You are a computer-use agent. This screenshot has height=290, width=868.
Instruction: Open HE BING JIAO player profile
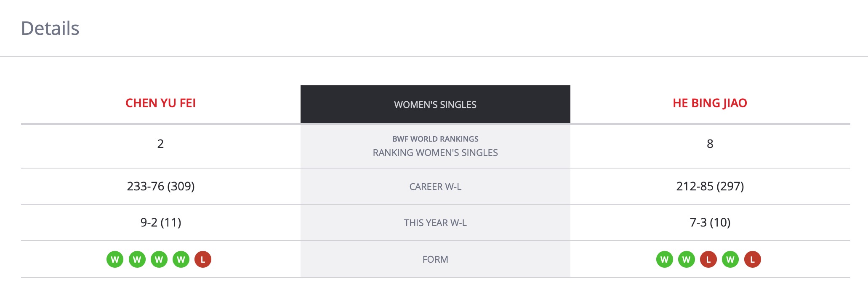tap(710, 103)
